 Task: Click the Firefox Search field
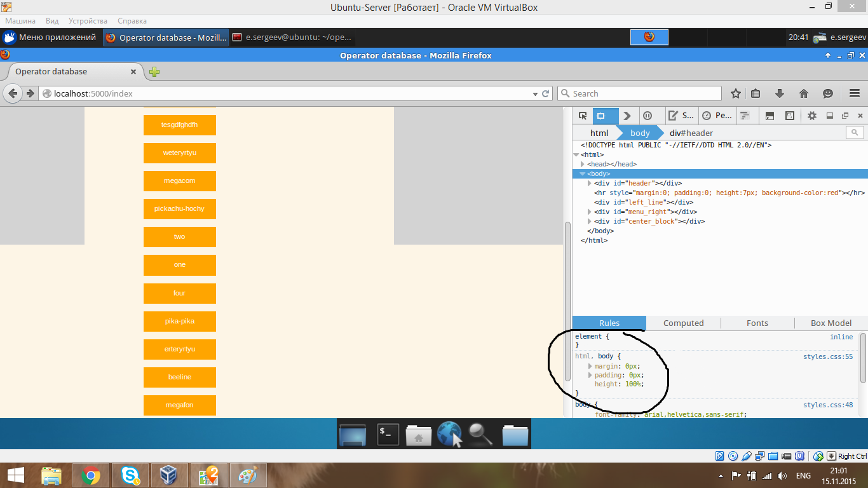point(639,93)
